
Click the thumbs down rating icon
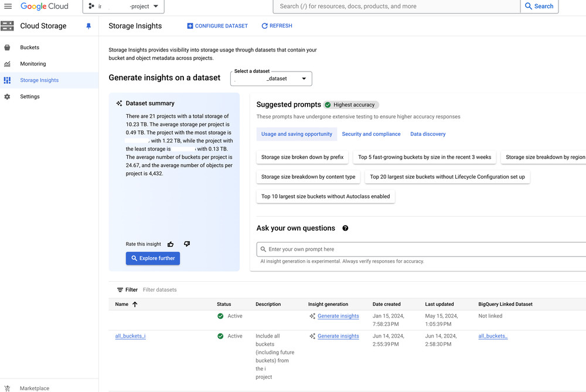pos(187,244)
